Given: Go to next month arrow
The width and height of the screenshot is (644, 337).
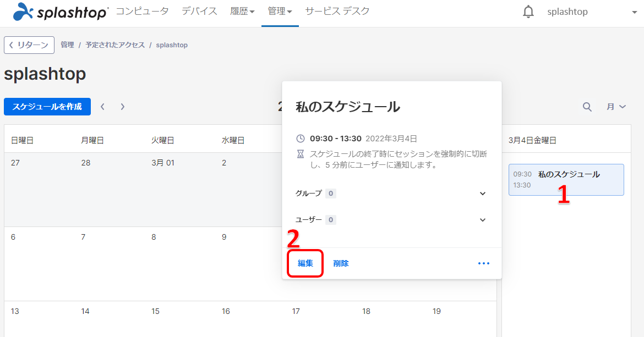Looking at the screenshot, I should click(122, 107).
